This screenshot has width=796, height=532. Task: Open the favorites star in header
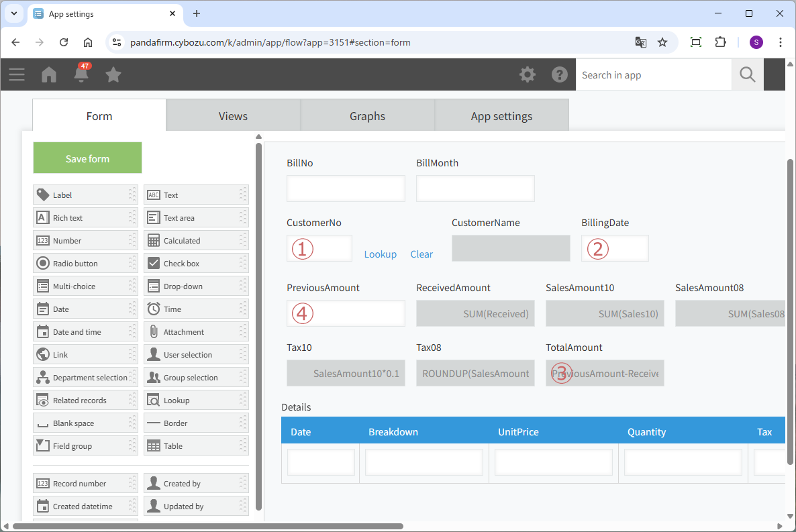click(113, 74)
